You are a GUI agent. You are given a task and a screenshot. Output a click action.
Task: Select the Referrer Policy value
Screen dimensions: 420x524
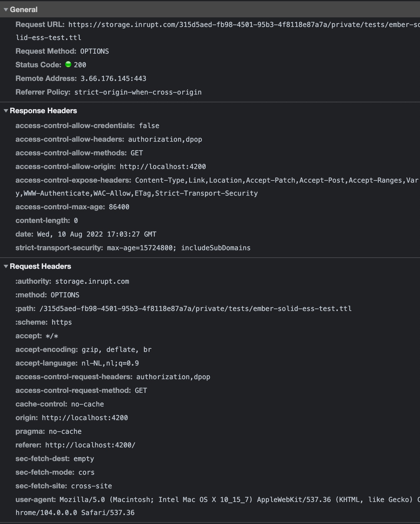[x=138, y=92]
